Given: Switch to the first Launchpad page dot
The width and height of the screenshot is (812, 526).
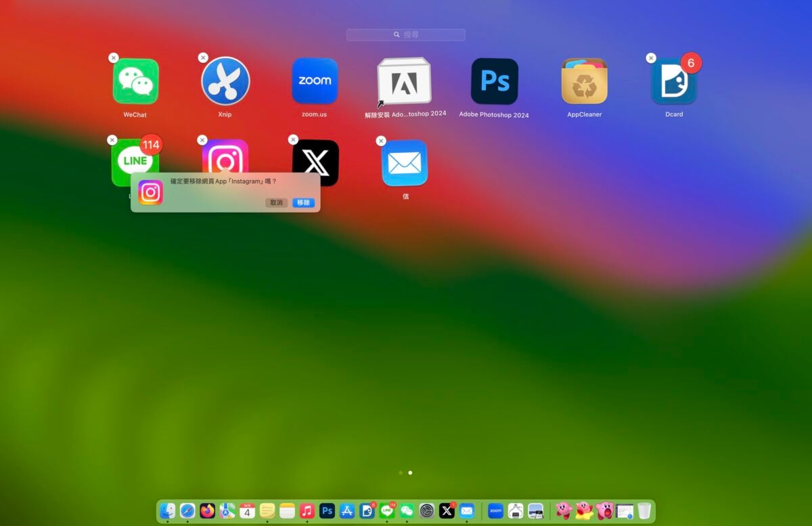Looking at the screenshot, I should pos(401,473).
